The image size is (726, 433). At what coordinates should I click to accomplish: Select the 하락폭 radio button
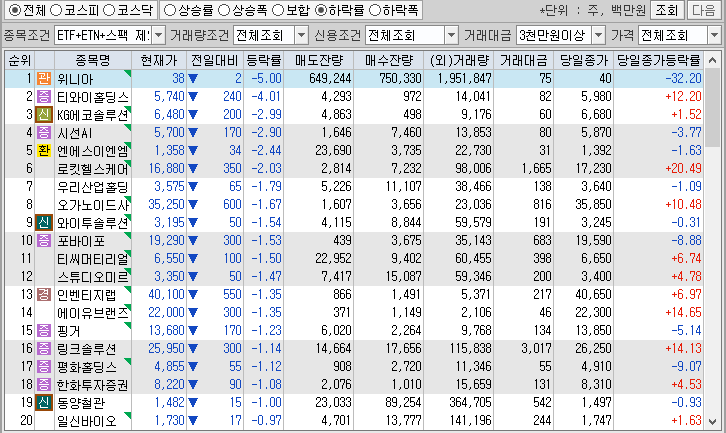coord(374,10)
